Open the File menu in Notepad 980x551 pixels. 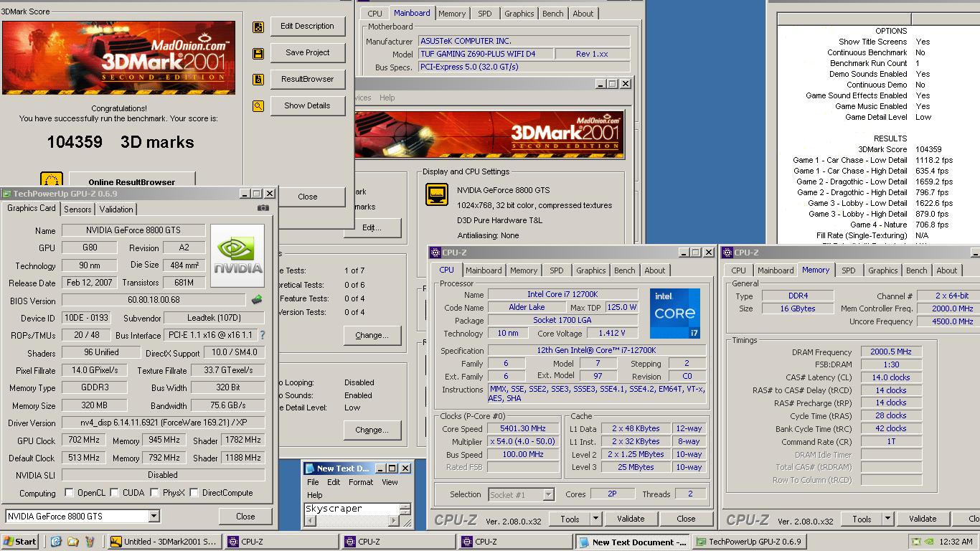(x=313, y=482)
